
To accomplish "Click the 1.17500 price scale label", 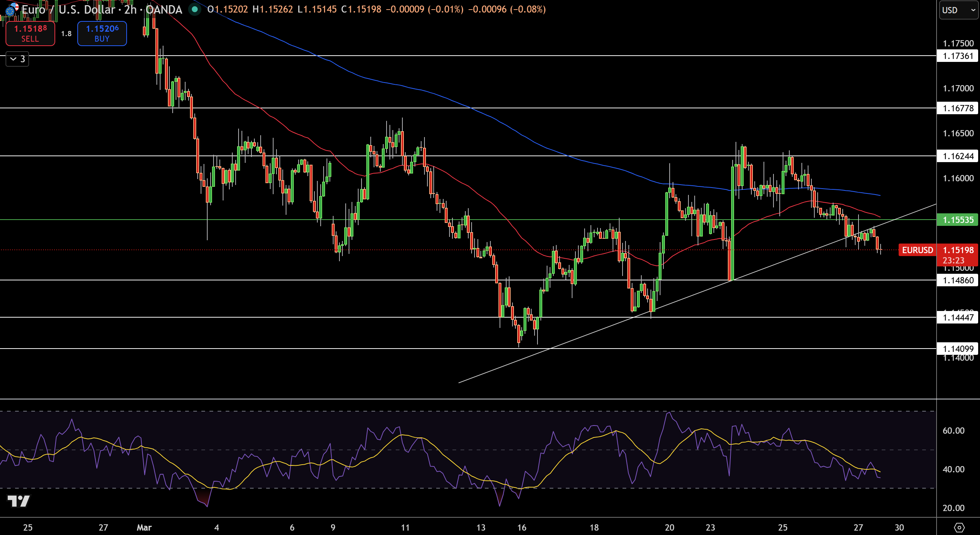I will [958, 43].
